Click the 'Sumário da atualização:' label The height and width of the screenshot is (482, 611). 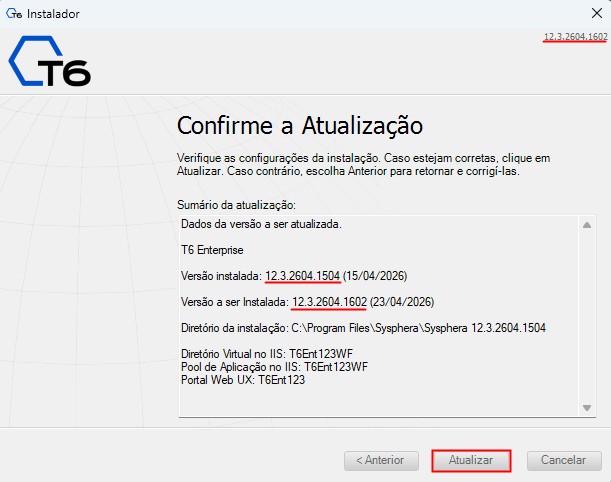(x=236, y=205)
